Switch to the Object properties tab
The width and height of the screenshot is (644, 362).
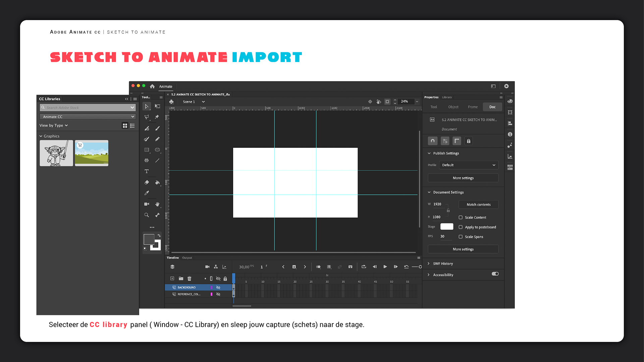coord(453,107)
